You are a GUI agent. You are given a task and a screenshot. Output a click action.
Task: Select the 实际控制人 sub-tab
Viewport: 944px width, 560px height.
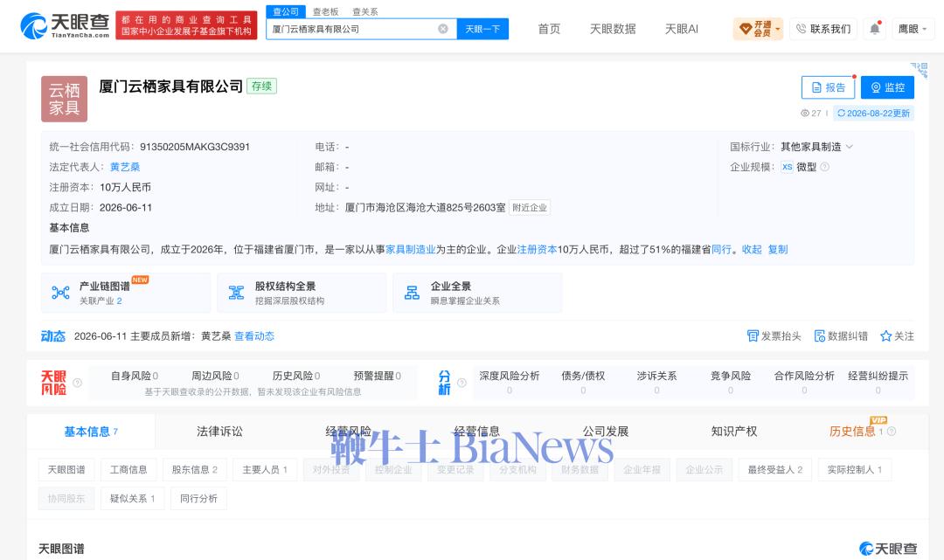854,470
